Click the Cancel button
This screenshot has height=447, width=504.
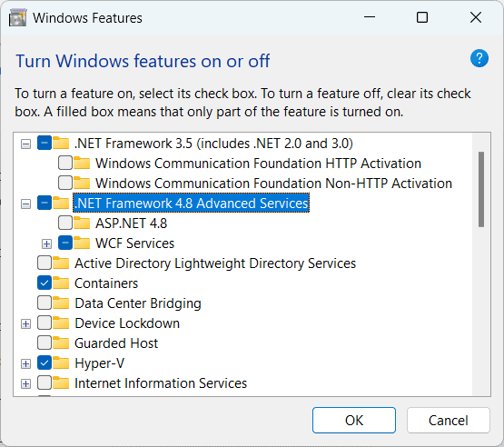(x=449, y=421)
